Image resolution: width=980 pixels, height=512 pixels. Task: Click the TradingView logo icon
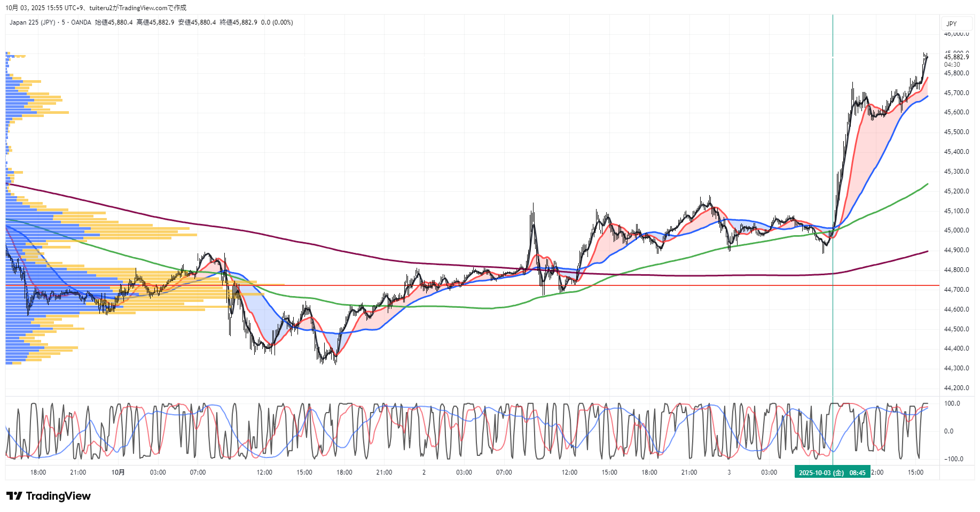coord(14,496)
